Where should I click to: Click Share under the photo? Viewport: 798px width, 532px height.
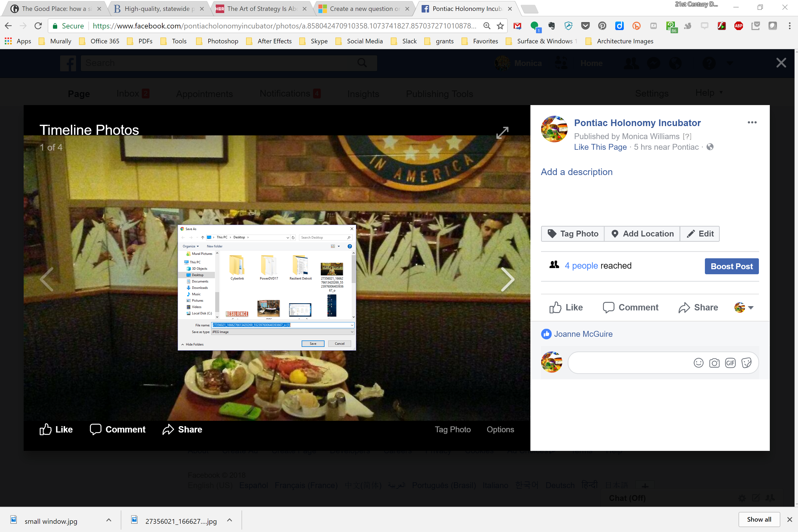(182, 430)
